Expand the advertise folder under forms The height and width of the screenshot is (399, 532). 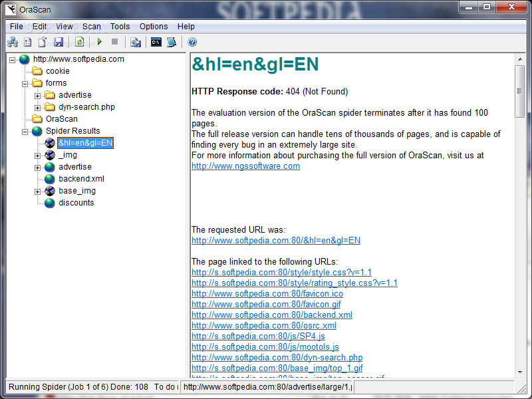38,96
